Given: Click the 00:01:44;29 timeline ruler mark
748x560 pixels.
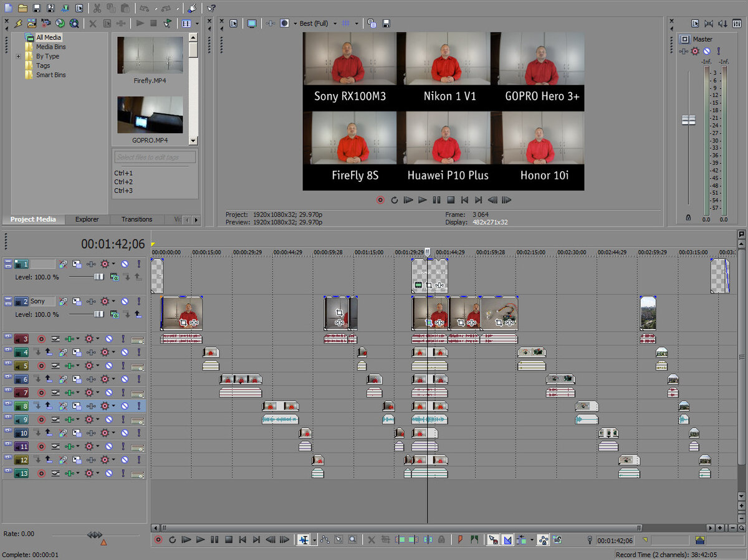Looking at the screenshot, I should [x=450, y=252].
